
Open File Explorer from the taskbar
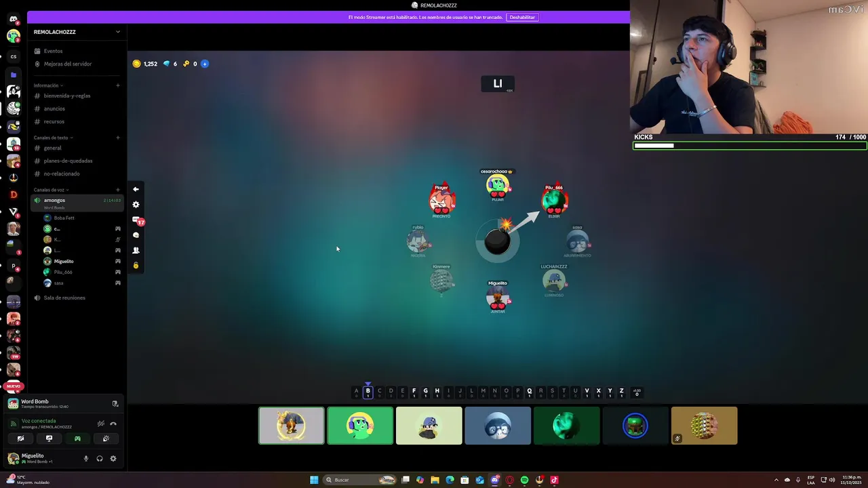435,480
